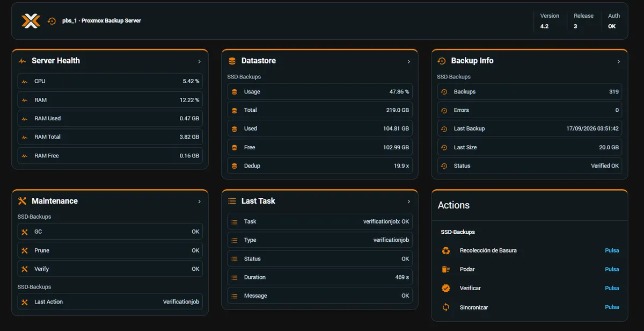Select the CPU 5.42 % value
Screen dimensions: 644x331
pos(191,81)
